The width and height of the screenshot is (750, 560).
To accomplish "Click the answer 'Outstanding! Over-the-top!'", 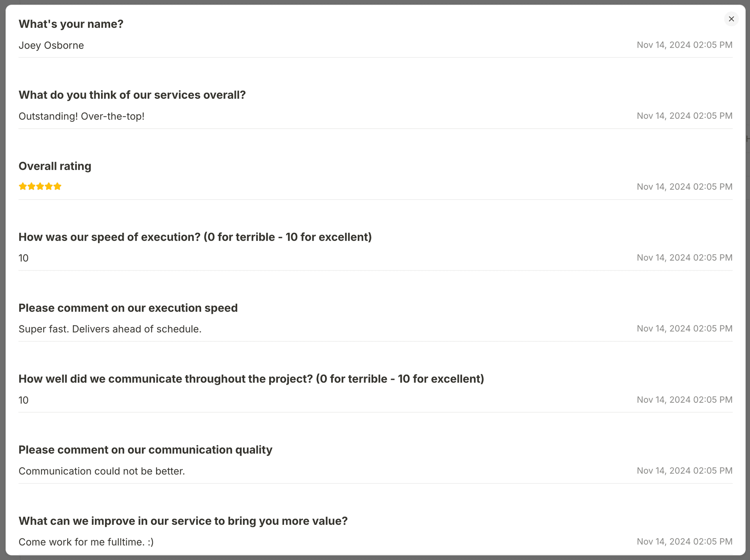I will (82, 116).
